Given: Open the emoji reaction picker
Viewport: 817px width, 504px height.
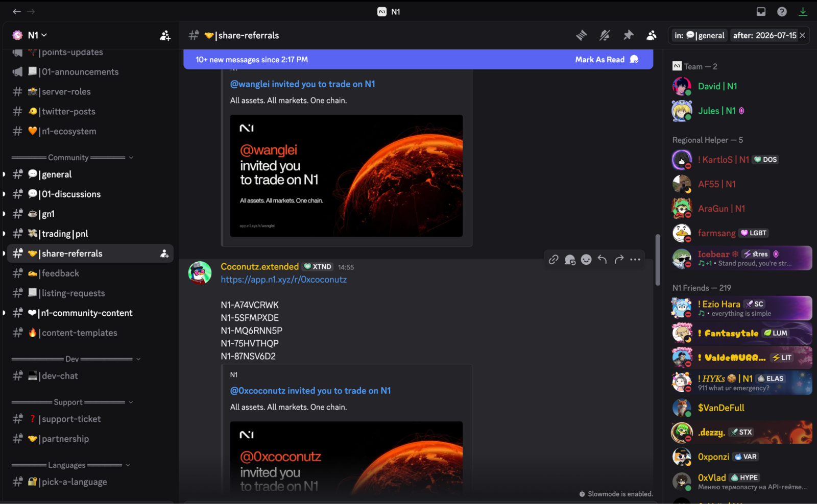Looking at the screenshot, I should (x=586, y=260).
